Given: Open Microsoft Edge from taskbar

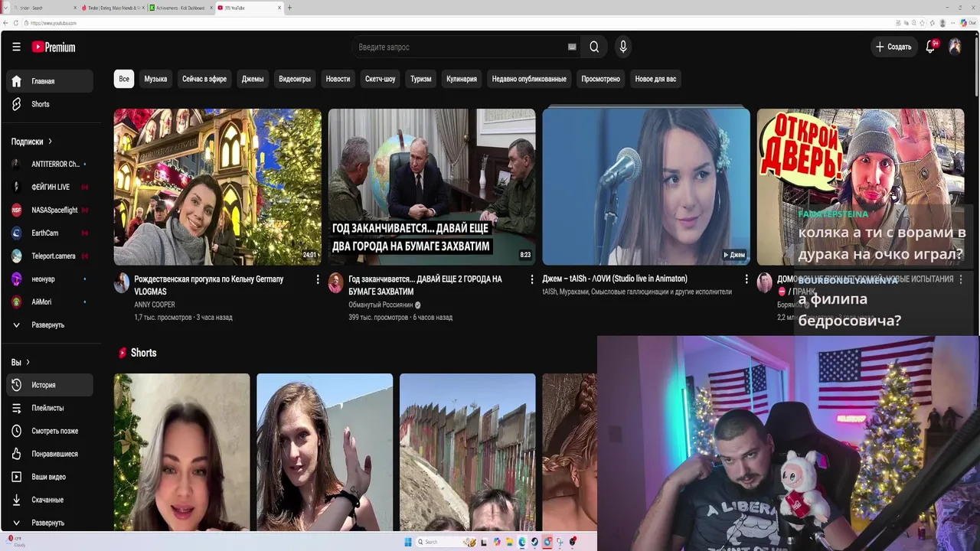Looking at the screenshot, I should 522,542.
